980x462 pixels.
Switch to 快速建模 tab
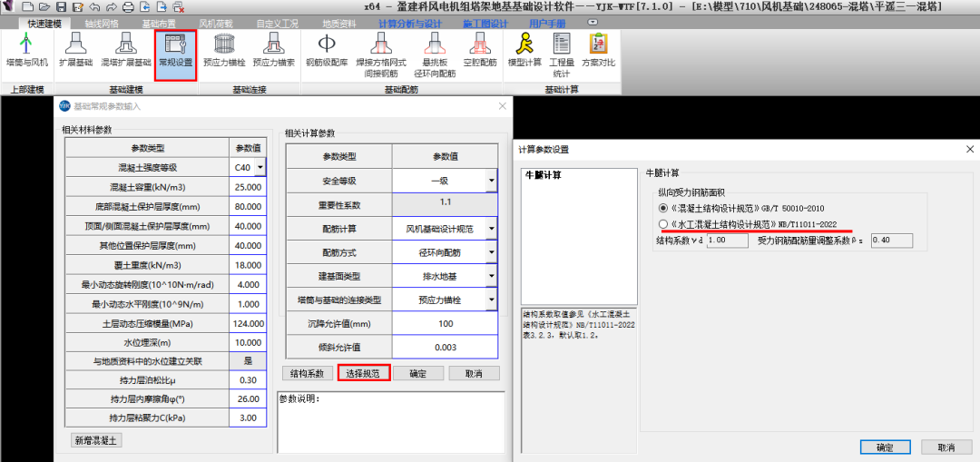[44, 24]
